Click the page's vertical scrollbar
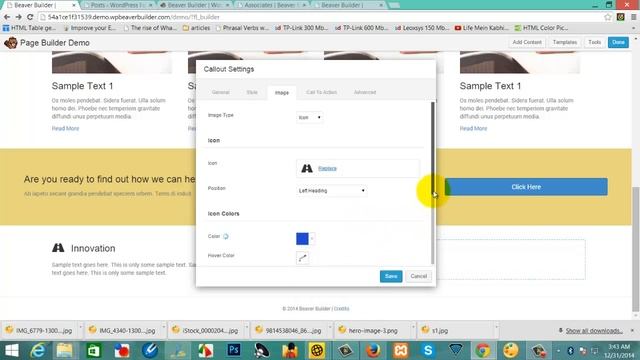 tap(635, 249)
